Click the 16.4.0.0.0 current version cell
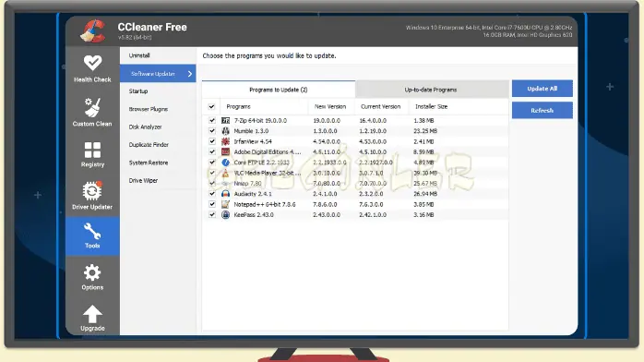 [x=373, y=120]
